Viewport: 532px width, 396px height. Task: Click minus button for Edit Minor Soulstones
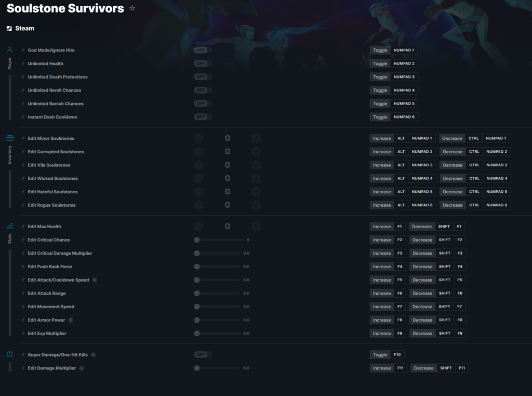click(199, 138)
